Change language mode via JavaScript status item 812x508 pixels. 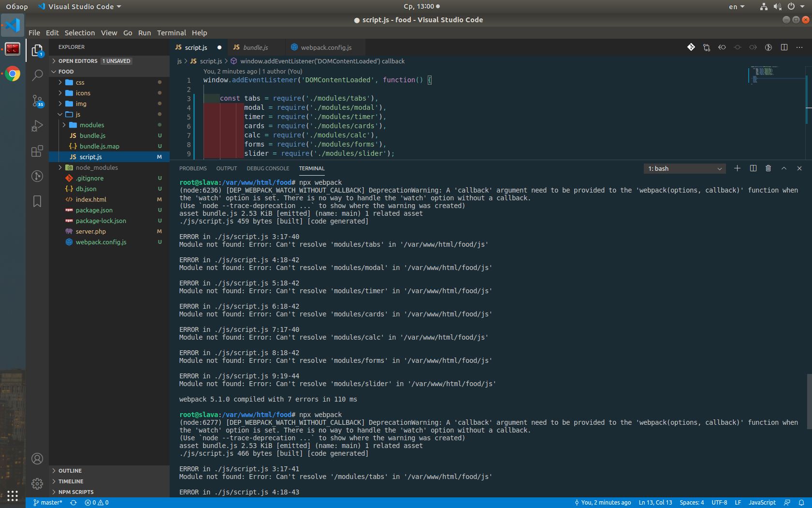[x=762, y=503]
